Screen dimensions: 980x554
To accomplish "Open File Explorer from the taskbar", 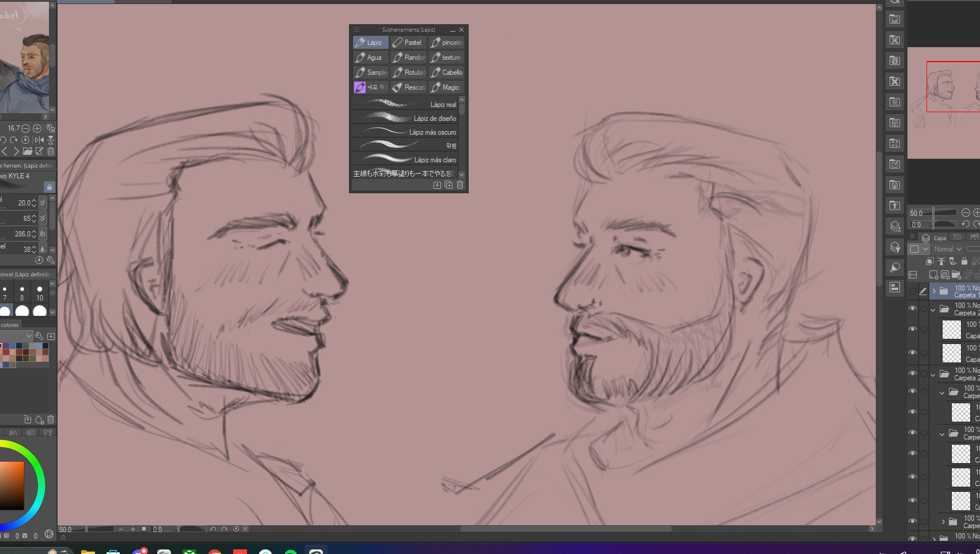I will click(88, 551).
